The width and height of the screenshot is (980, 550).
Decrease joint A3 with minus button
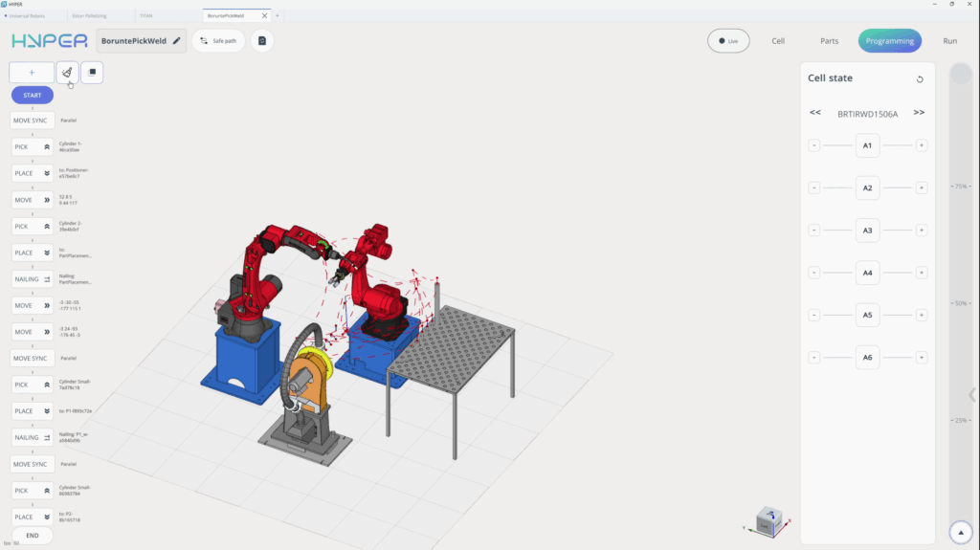pos(813,230)
